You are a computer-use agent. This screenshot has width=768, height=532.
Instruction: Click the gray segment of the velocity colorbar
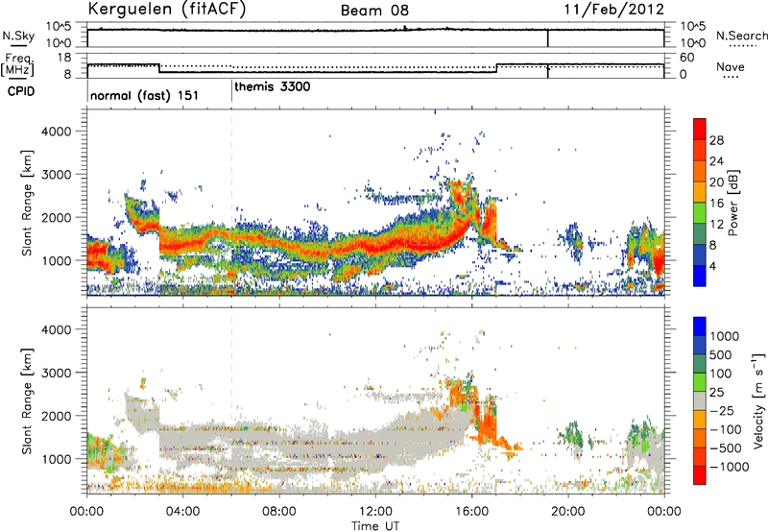pos(700,400)
